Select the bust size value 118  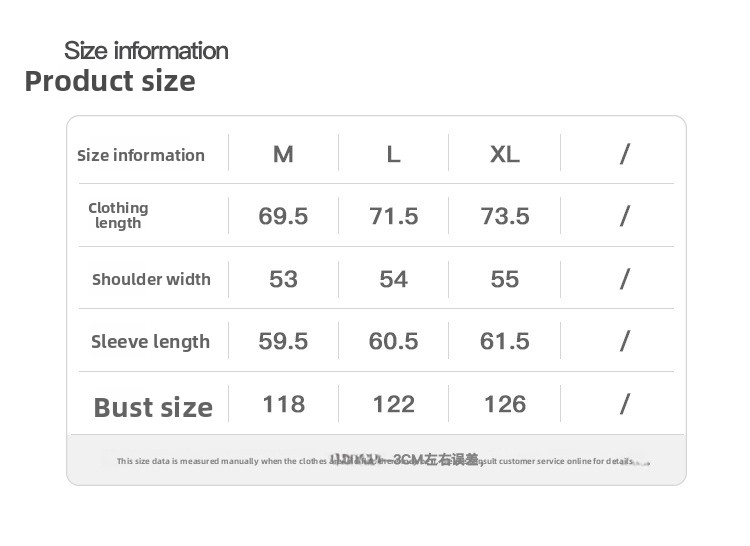point(283,404)
